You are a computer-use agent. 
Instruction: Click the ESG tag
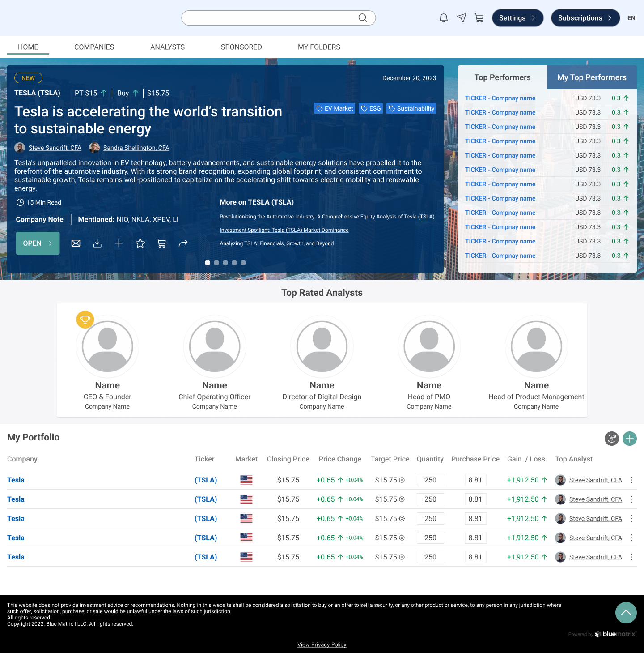[371, 108]
